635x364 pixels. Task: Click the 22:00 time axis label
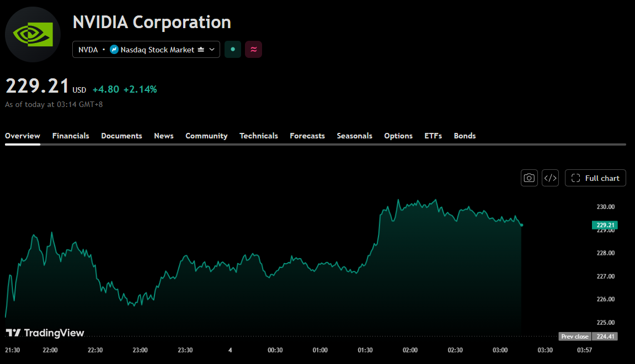(50, 350)
